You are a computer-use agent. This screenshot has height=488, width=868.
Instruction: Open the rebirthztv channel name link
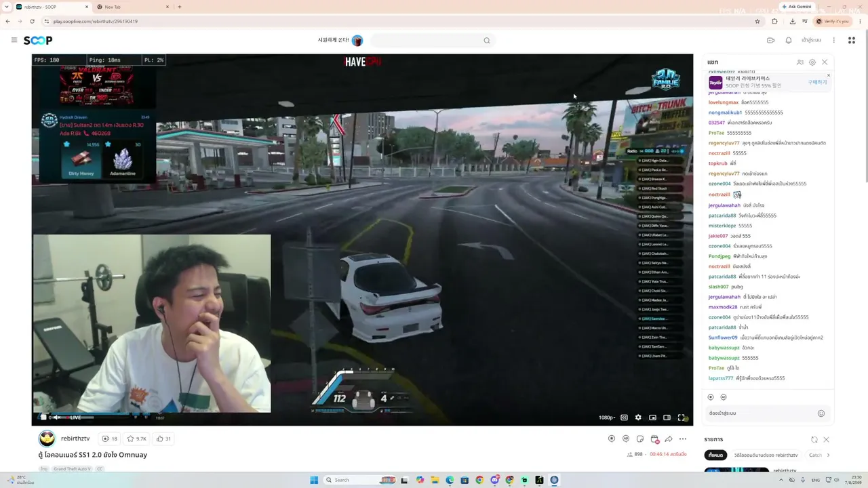click(x=75, y=439)
